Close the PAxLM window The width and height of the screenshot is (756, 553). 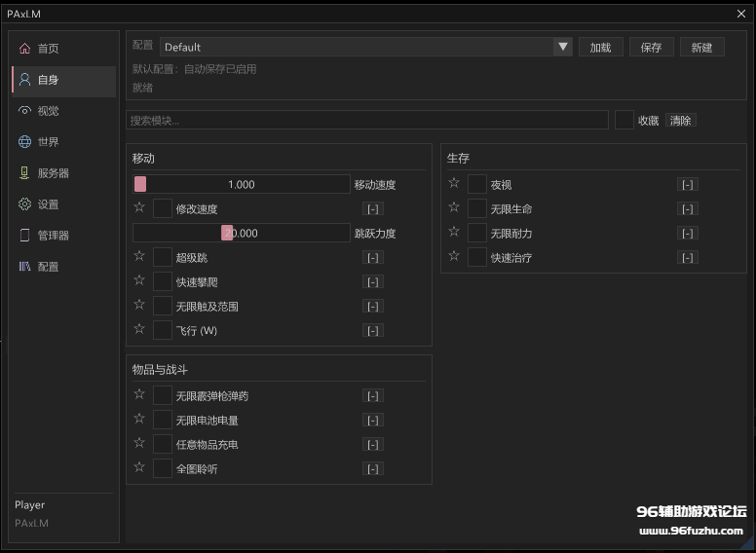click(x=741, y=14)
